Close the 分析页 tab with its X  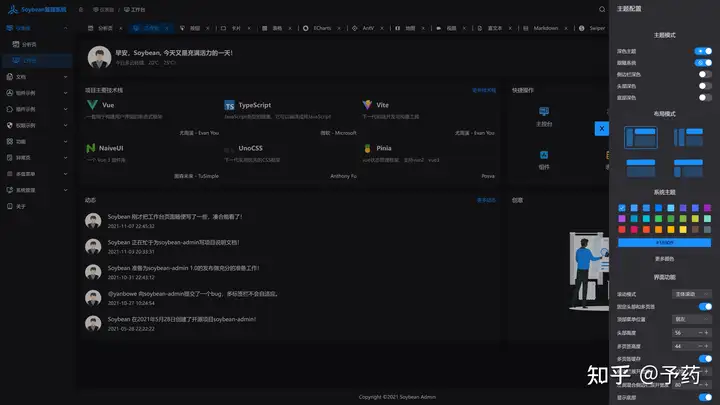click(121, 28)
